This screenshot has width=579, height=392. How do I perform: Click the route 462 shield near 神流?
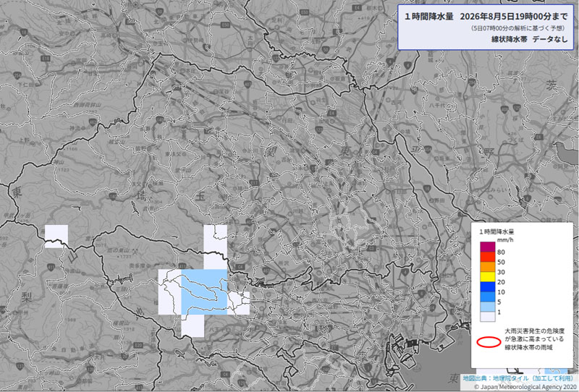tap(93, 122)
